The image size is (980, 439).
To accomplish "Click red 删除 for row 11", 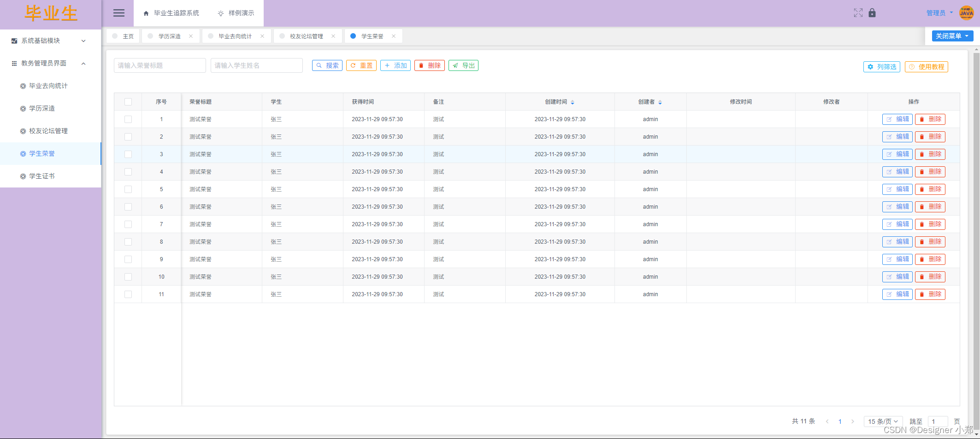I will pyautogui.click(x=930, y=294).
